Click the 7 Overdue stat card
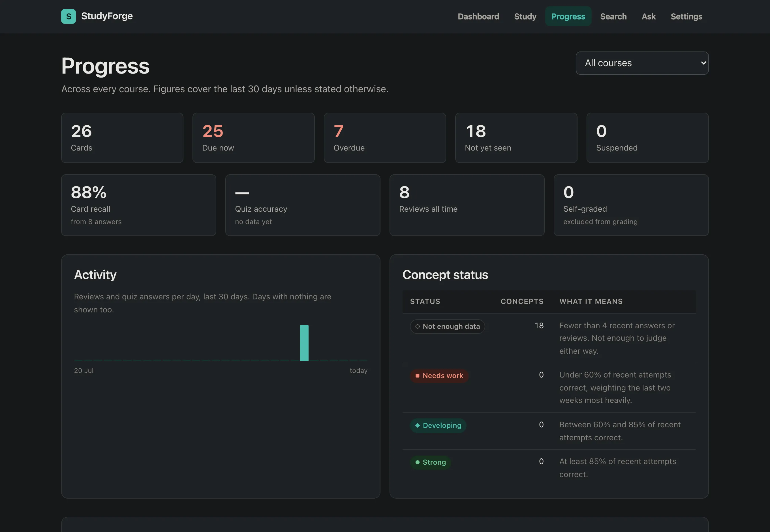Viewport: 770px width, 532px height. [x=385, y=138]
